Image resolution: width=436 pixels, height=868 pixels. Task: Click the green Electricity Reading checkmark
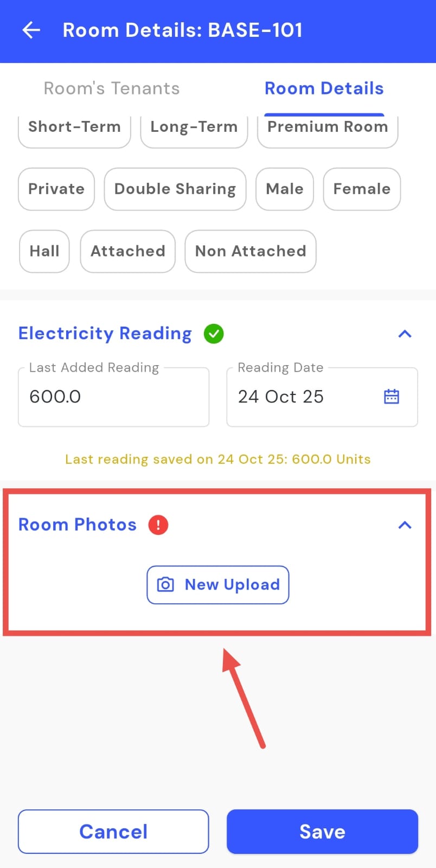click(214, 334)
